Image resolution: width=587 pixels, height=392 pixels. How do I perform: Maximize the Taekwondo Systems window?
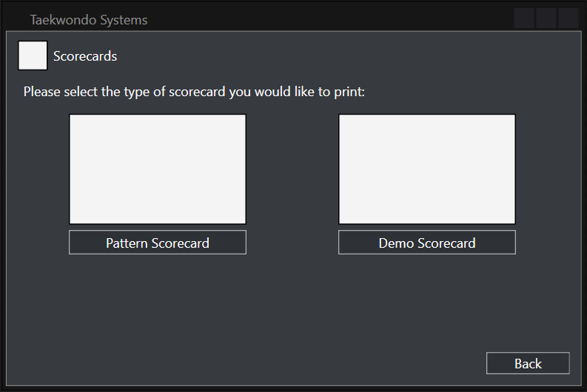(546, 18)
